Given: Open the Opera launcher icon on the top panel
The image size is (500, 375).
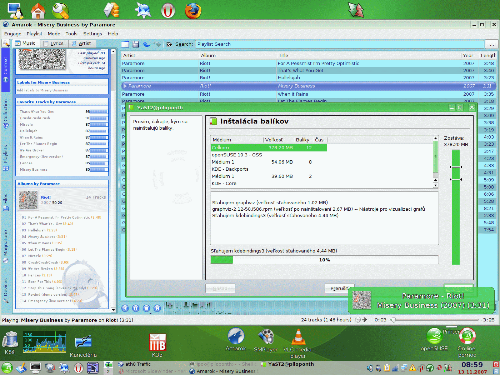Looking at the screenshot, I should [168, 11].
